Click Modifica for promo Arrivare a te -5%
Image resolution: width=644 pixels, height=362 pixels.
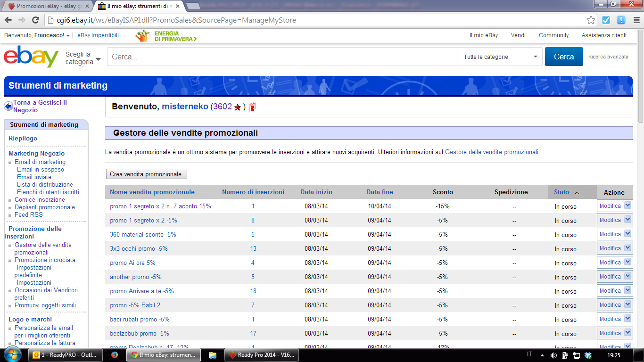[x=610, y=291]
